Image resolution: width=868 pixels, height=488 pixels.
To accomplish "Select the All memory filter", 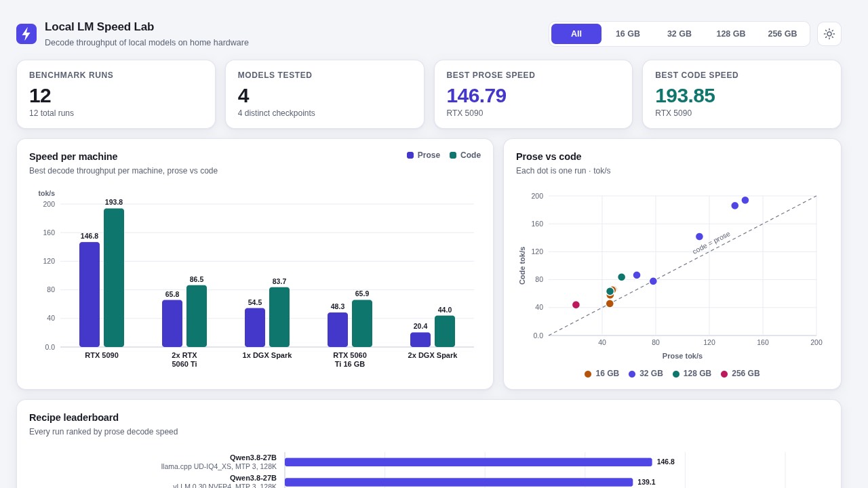I will click(x=576, y=34).
